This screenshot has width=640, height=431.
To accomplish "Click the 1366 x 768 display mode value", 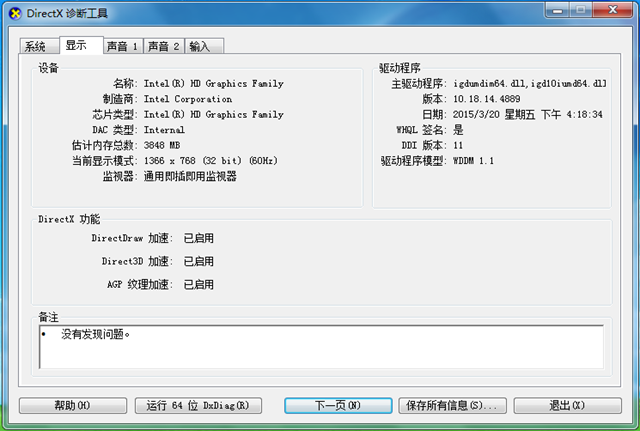I will [210, 160].
